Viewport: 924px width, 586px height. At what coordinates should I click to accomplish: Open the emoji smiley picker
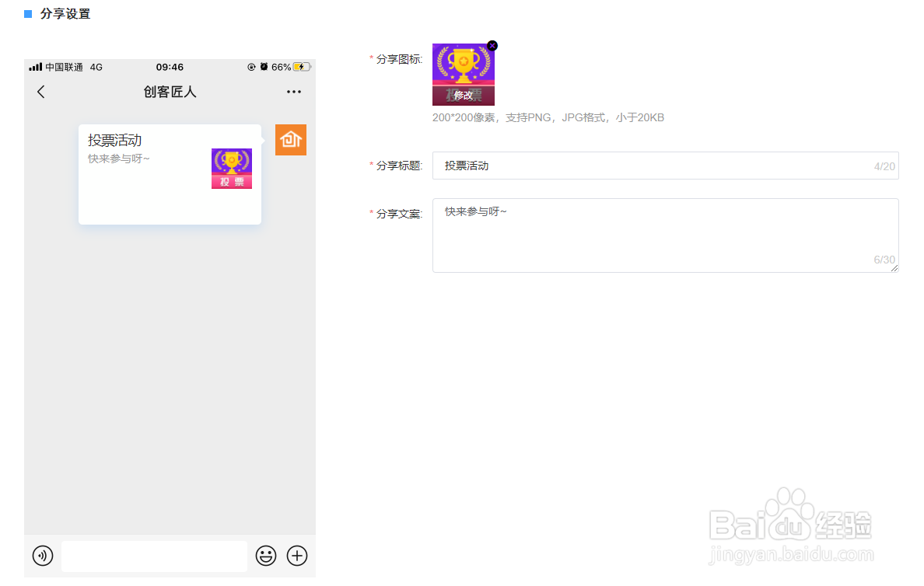point(266,556)
